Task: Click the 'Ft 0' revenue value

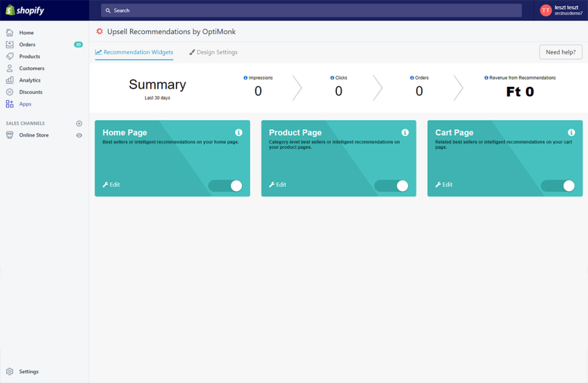Action: [520, 91]
